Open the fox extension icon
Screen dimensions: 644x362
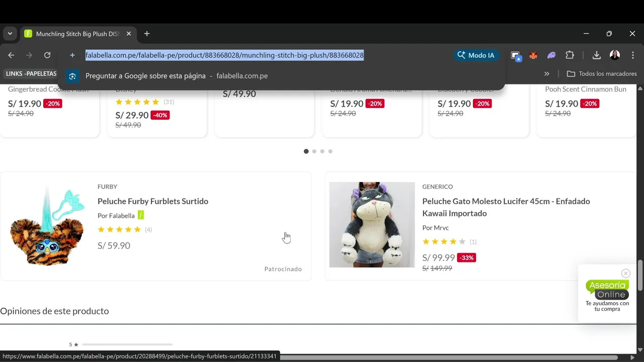click(533, 55)
